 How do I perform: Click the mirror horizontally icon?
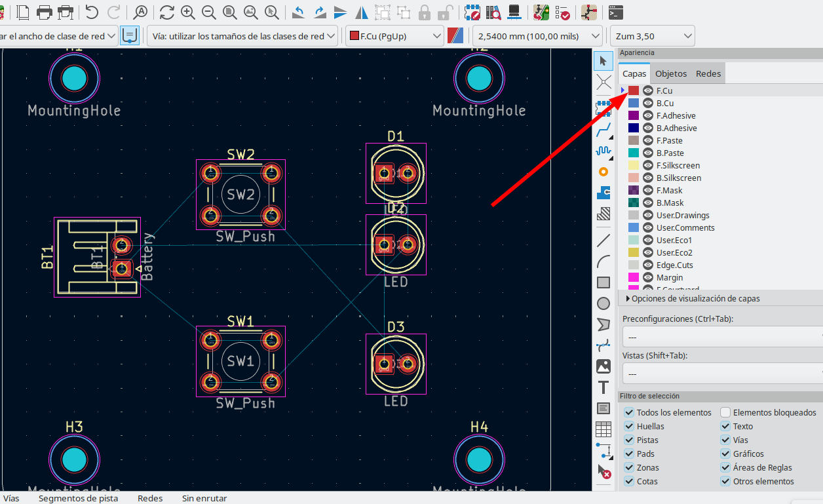(x=361, y=12)
